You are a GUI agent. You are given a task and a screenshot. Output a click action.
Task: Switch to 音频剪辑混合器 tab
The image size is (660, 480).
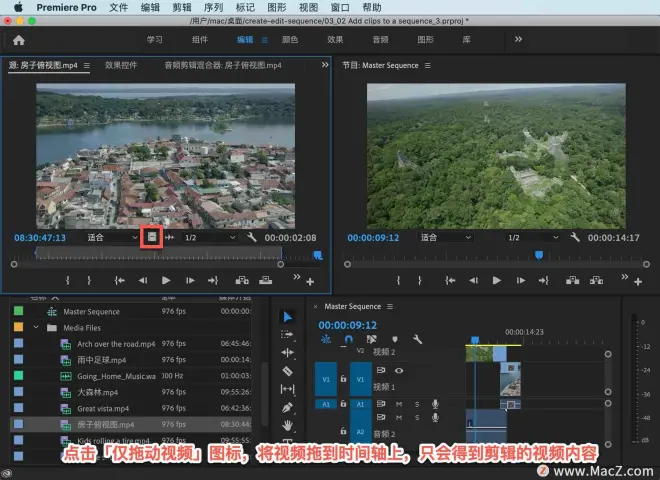(x=223, y=65)
